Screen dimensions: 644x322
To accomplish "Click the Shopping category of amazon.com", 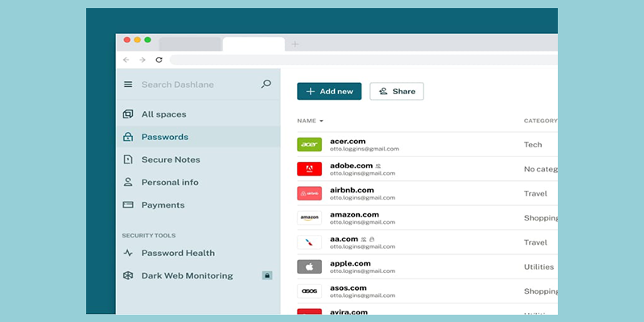I will [x=540, y=218].
